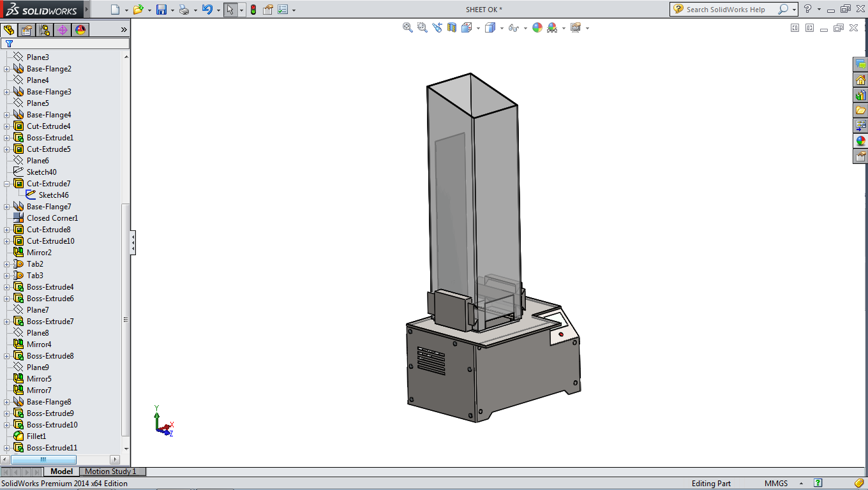Image resolution: width=868 pixels, height=490 pixels.
Task: Open the Custom Properties task pane tab
Action: 860,156
